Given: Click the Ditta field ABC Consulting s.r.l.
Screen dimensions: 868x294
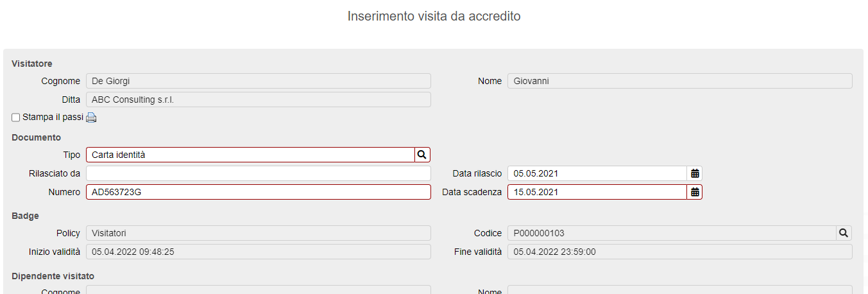Looking at the screenshot, I should (x=259, y=99).
